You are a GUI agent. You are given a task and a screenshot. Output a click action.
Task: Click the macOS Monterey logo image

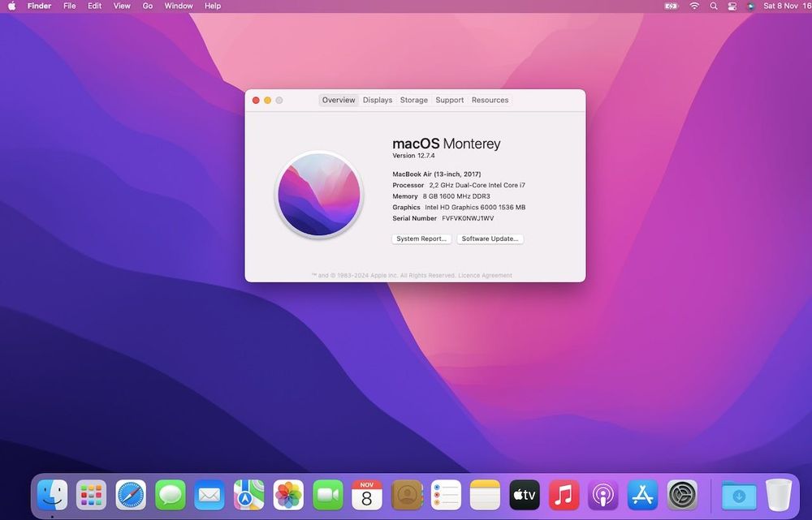tap(319, 195)
